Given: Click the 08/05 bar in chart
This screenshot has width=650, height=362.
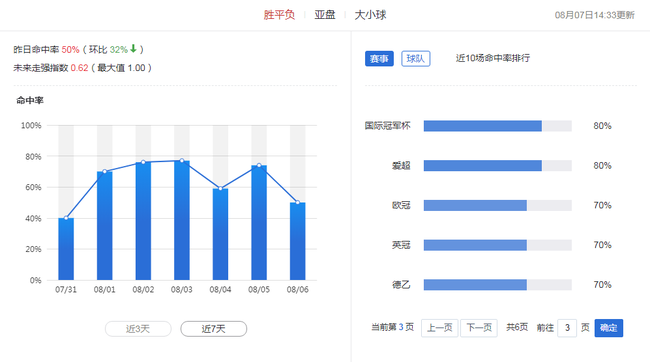Looking at the screenshot, I should point(259,223).
